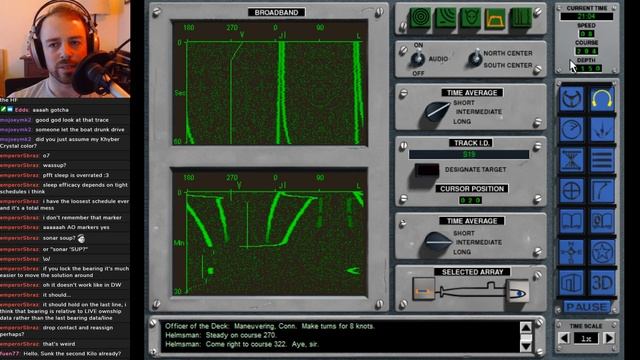640x360 pixels.
Task: Click the Course readout value
Action: [587, 51]
